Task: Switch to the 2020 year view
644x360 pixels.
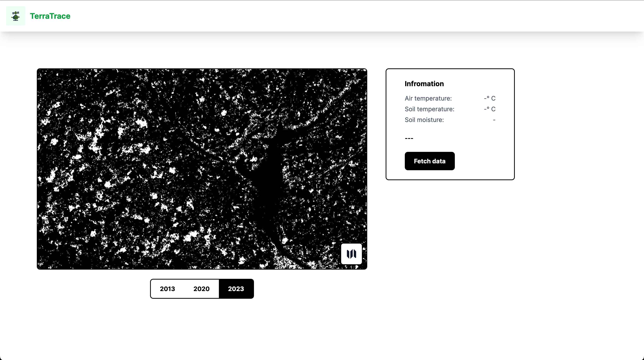Action: coord(201,289)
